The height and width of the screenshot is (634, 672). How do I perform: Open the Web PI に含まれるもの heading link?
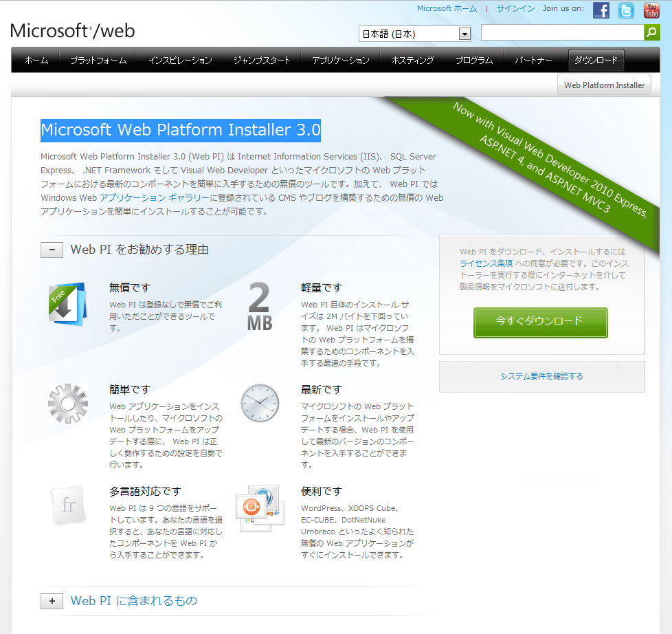(134, 601)
